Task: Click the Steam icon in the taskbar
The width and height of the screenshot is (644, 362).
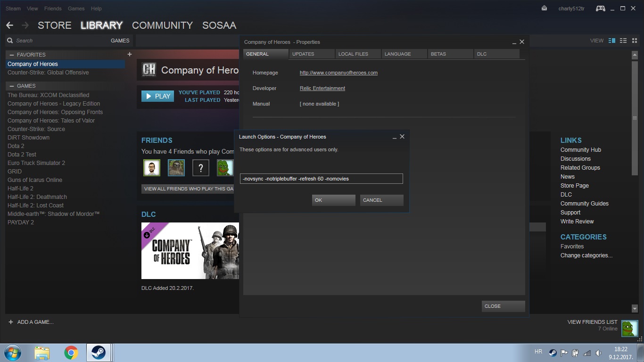Action: [x=99, y=353]
